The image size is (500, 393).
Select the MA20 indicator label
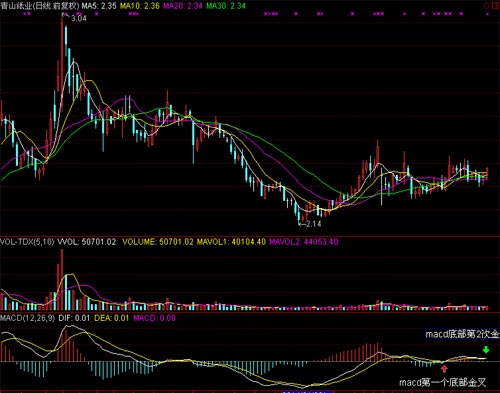[x=183, y=6]
